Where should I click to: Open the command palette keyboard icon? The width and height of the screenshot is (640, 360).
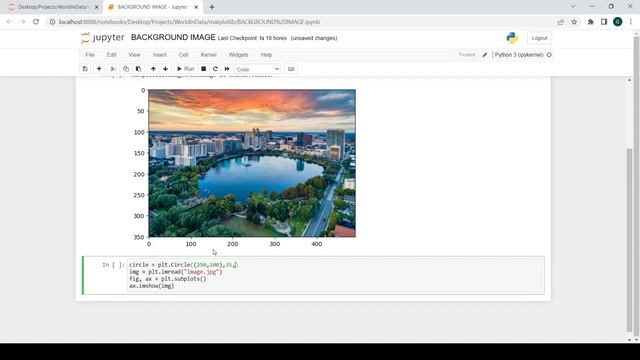coord(291,69)
